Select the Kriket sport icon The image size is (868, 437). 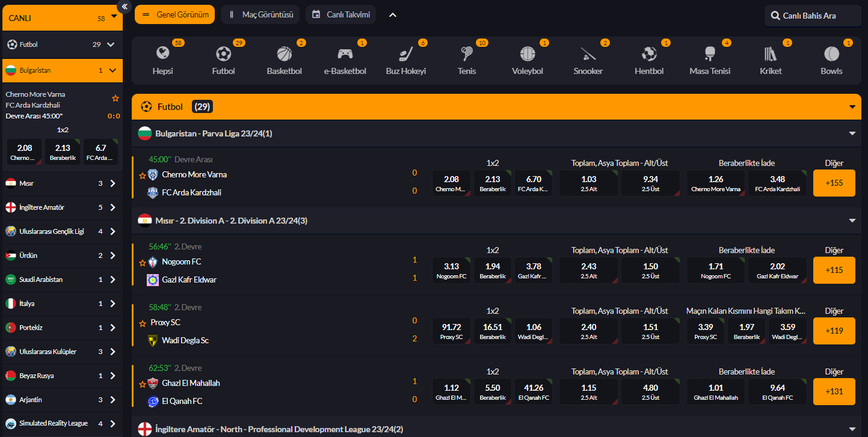(771, 55)
